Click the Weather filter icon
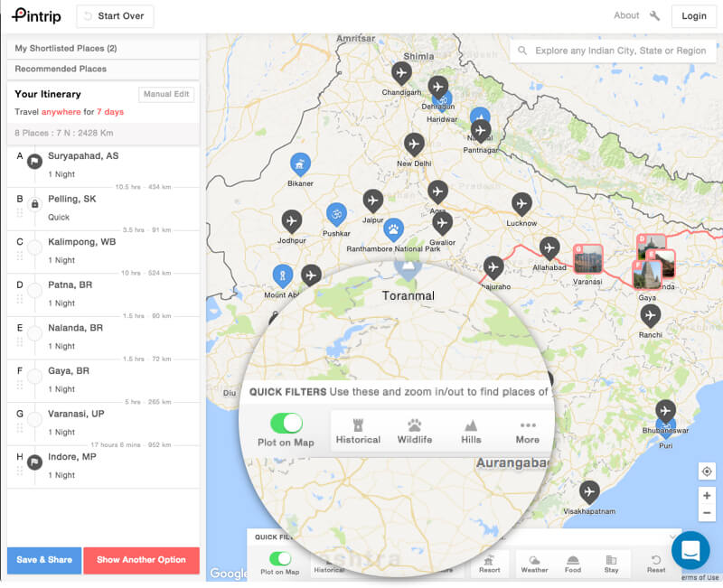 534,564
